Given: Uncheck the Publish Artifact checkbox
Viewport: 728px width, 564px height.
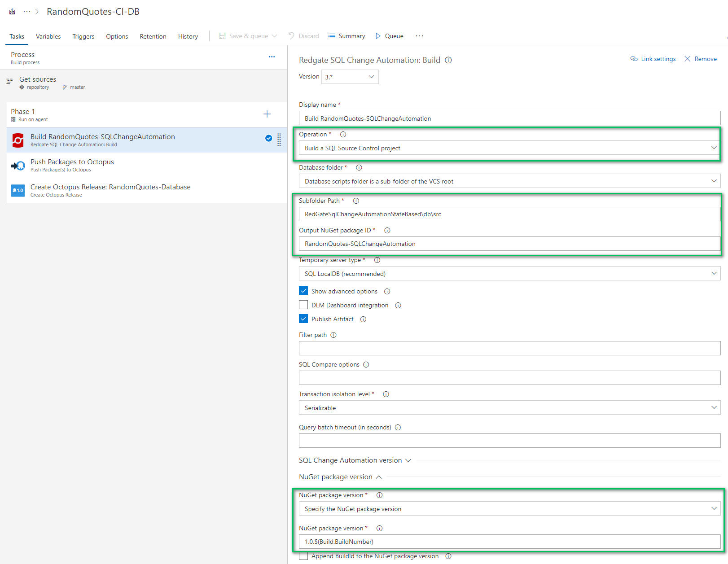Looking at the screenshot, I should (303, 319).
